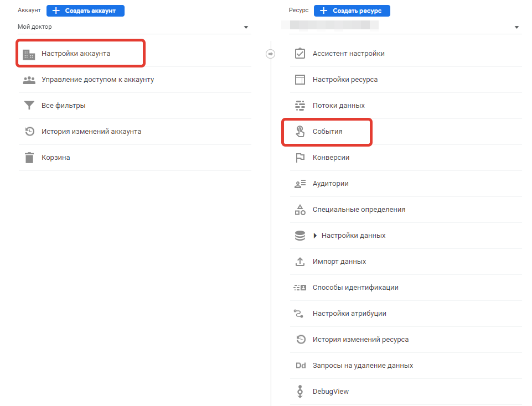The width and height of the screenshot is (532, 406).
Task: Expand the Настройки данных section triangle
Action: click(315, 236)
